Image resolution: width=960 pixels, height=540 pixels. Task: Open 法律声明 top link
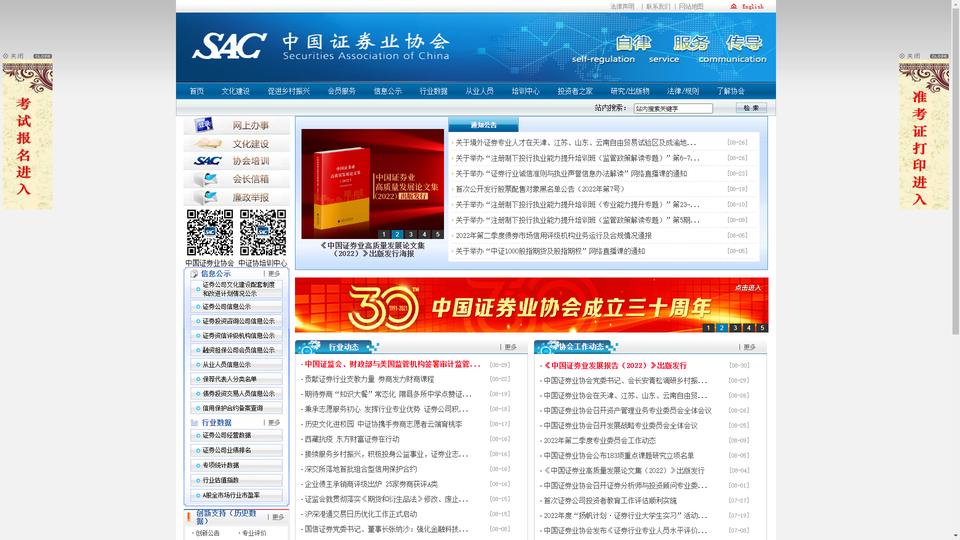[x=622, y=6]
